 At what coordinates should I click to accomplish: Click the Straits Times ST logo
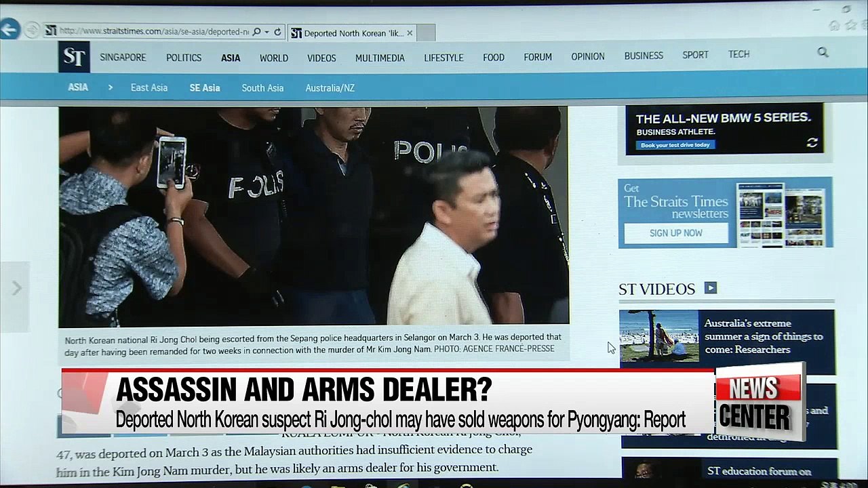74,57
